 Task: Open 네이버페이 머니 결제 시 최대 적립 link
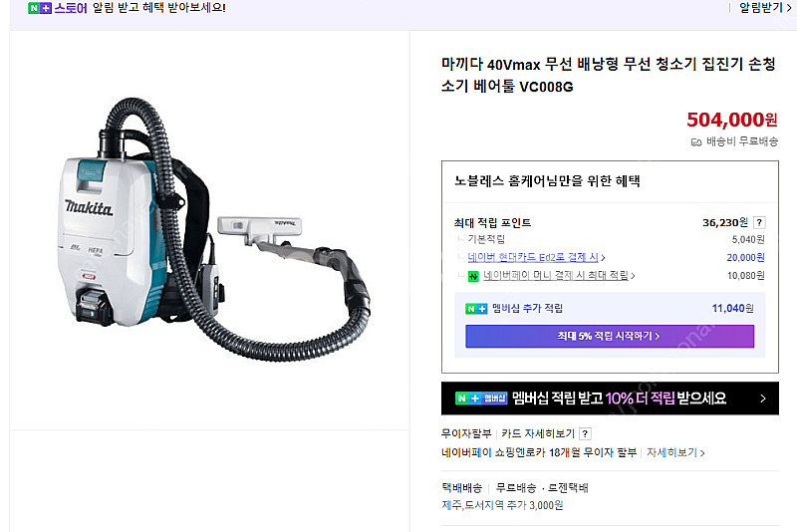tap(556, 275)
